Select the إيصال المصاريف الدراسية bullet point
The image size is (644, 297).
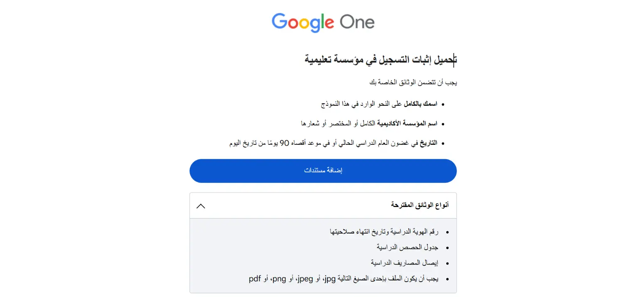click(x=404, y=262)
